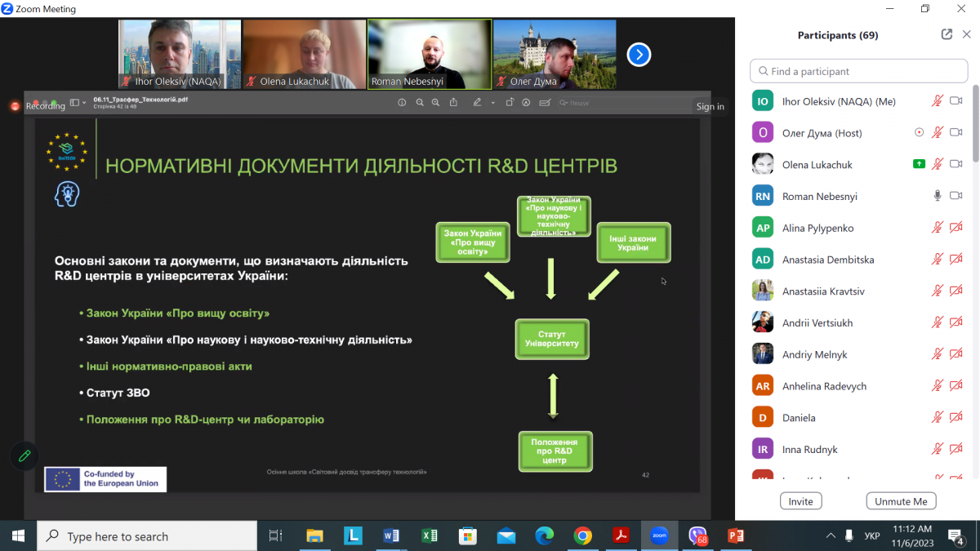Open the document info icon
Screen dimensions: 980x551
[x=402, y=103]
